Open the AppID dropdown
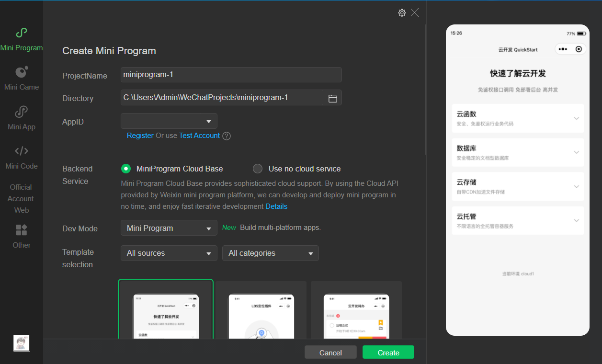Image resolution: width=602 pixels, height=364 pixels. pyautogui.click(x=169, y=121)
